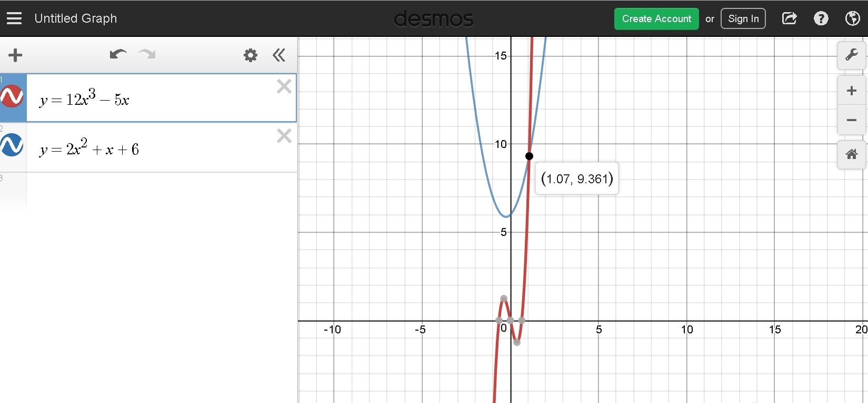This screenshot has width=868, height=403.
Task: Collapse the expression list panel
Action: pos(279,55)
